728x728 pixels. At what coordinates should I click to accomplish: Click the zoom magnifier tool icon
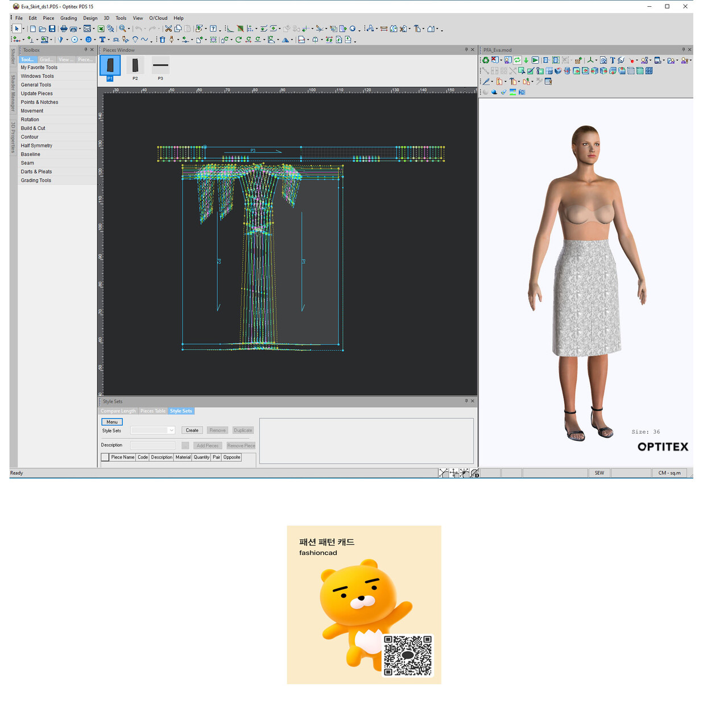[x=122, y=28]
